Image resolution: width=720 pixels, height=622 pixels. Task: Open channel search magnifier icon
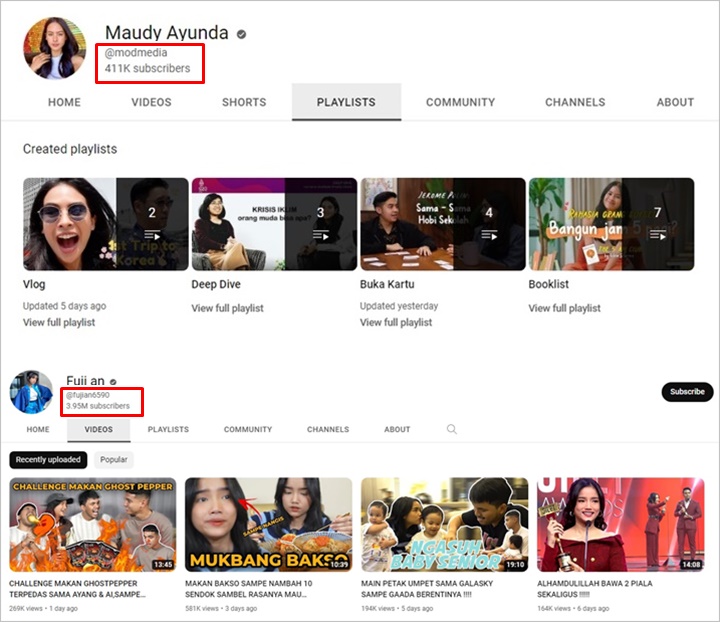pyautogui.click(x=452, y=429)
